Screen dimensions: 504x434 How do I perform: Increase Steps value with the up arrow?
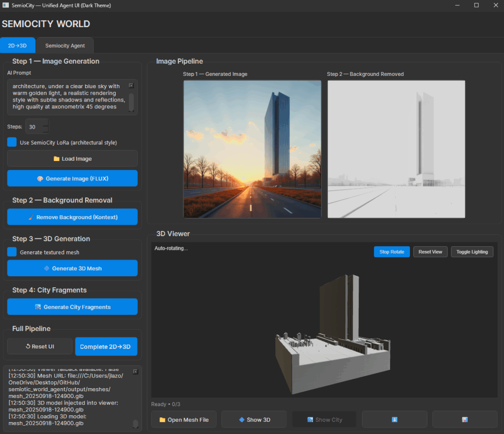[46, 123]
